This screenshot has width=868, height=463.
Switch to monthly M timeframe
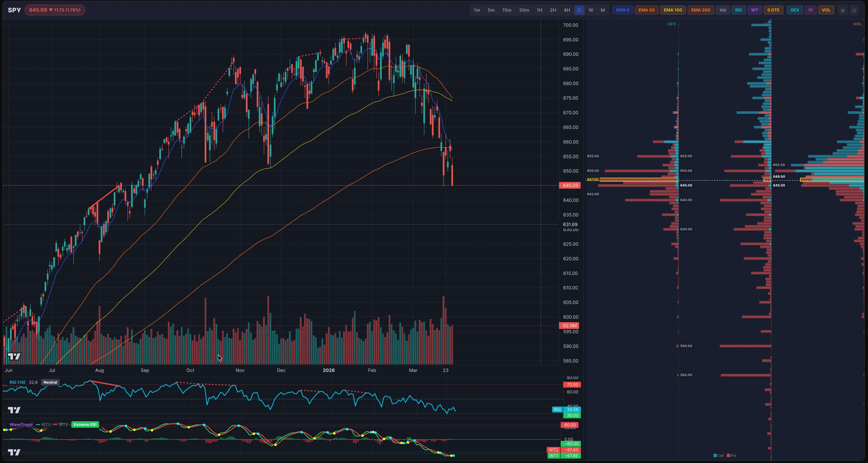point(602,10)
